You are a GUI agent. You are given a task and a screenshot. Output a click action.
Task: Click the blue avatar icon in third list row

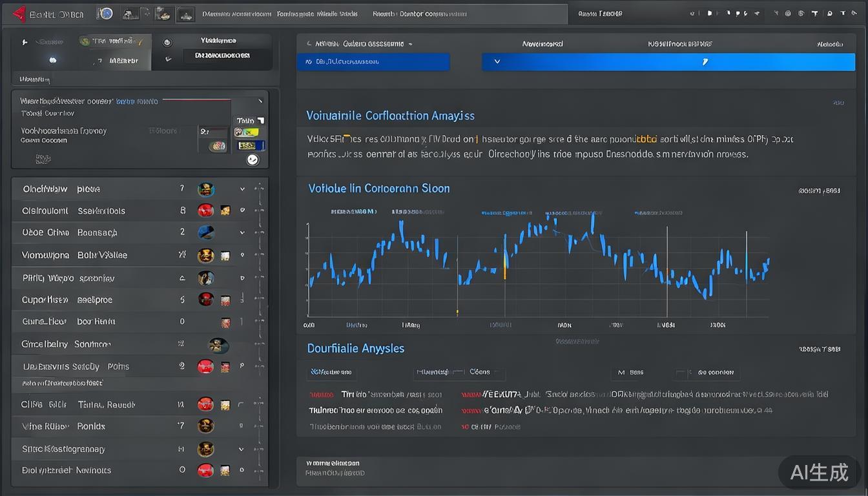(206, 232)
